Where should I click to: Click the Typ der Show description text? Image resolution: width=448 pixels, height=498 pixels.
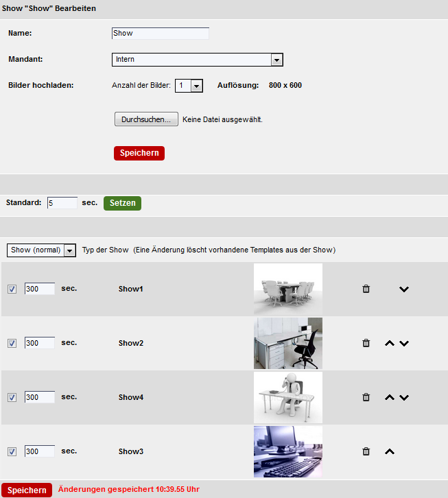[209, 250]
